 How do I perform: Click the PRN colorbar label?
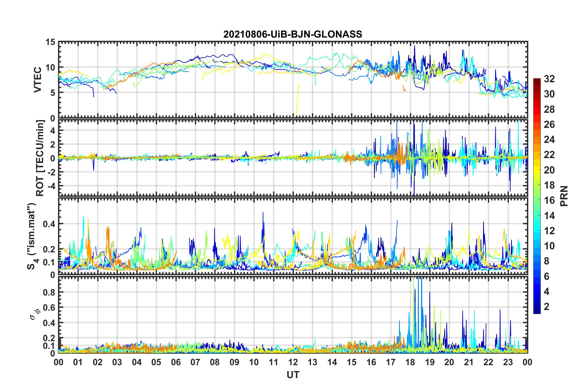[x=564, y=196]
